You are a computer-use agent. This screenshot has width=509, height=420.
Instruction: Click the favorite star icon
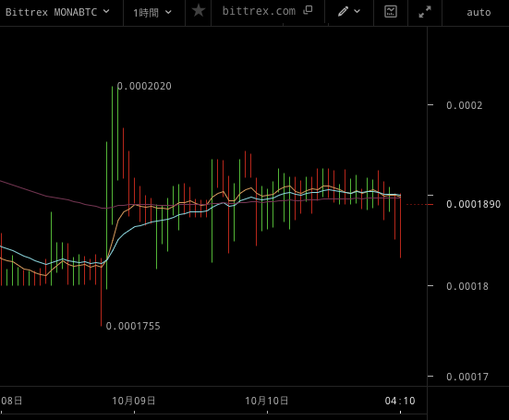coord(199,11)
